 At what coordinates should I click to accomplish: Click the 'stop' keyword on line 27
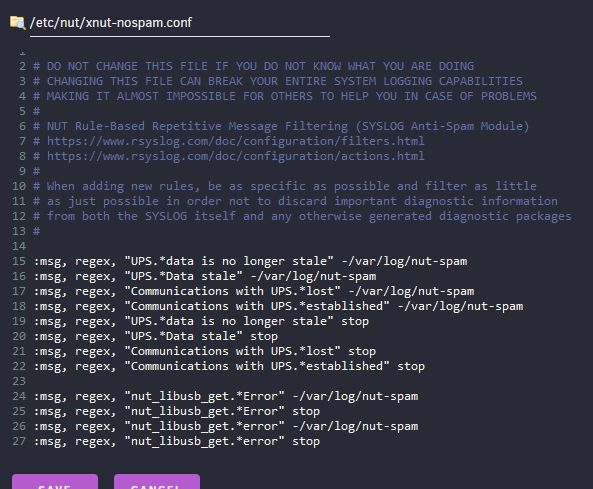pos(306,441)
